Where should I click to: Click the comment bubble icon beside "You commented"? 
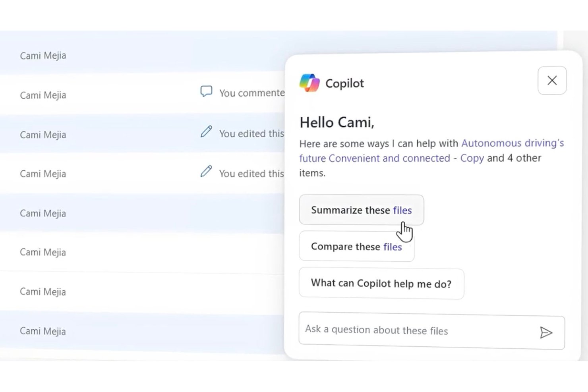coord(206,92)
